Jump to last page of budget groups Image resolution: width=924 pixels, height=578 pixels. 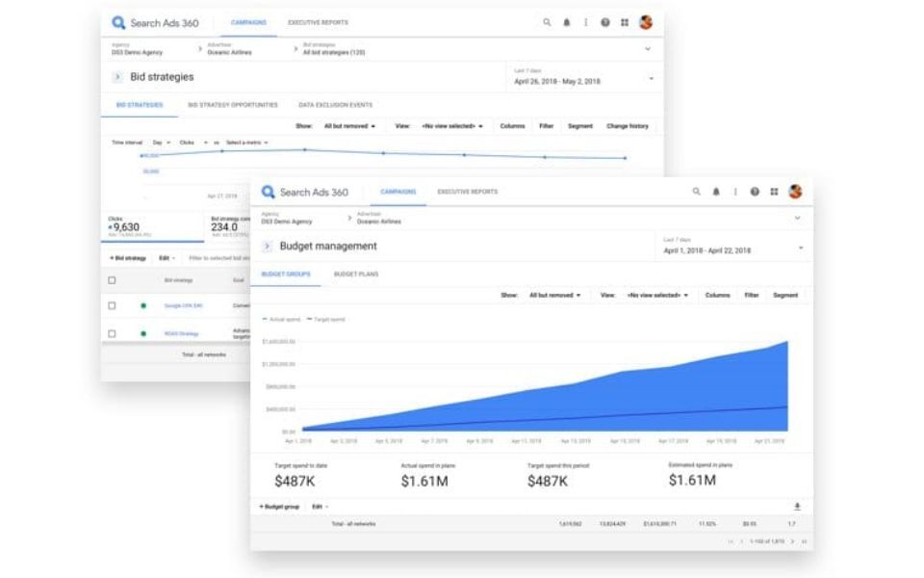[x=804, y=541]
